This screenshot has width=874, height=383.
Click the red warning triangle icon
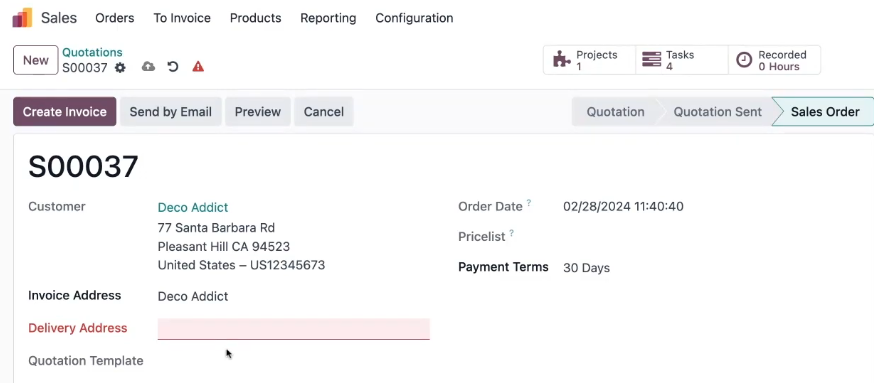coord(198,67)
